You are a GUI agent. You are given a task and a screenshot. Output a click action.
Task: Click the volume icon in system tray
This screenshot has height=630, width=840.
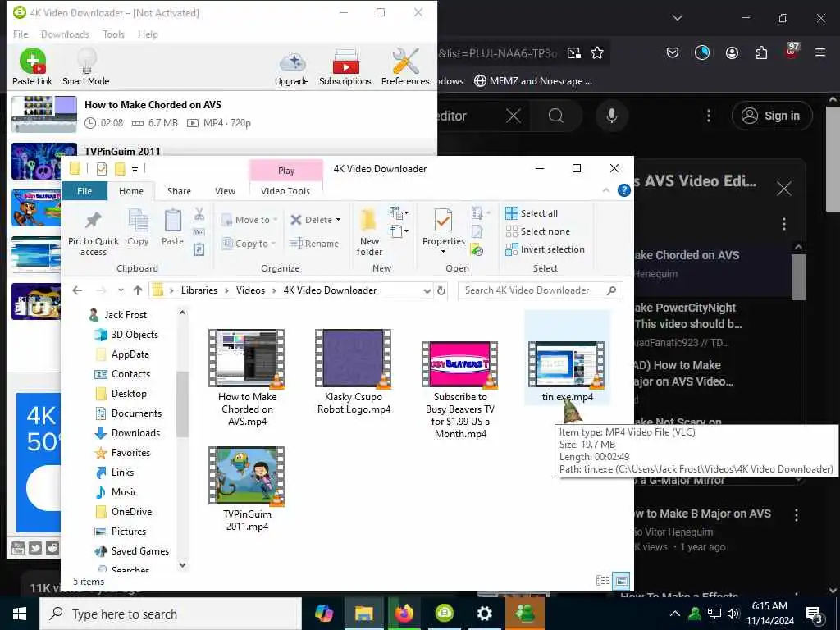pos(733,614)
